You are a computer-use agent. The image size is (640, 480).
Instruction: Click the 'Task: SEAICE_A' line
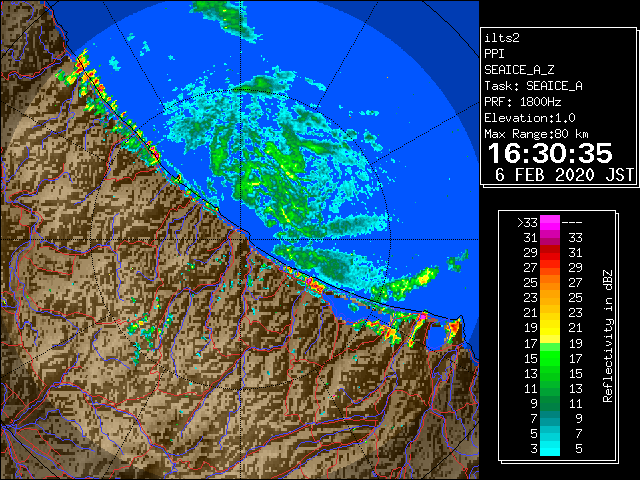pos(533,86)
